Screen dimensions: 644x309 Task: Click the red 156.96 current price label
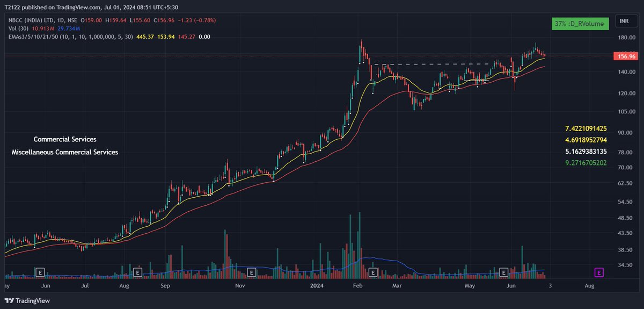[626, 56]
